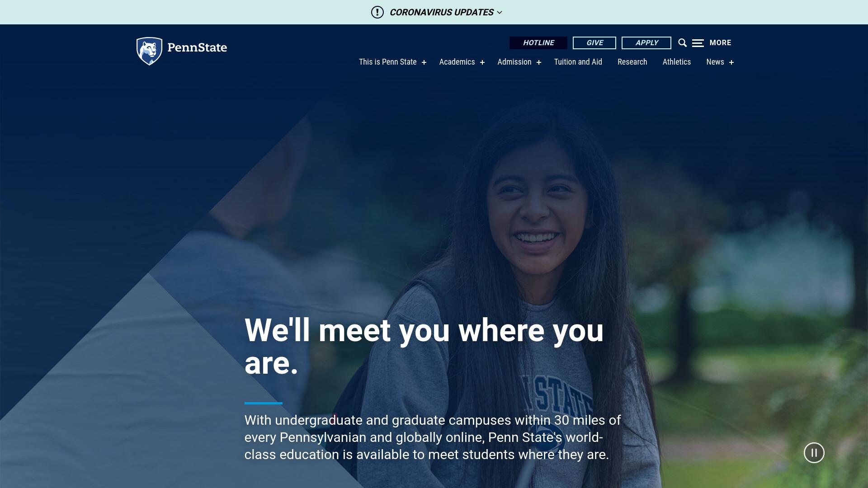Open the MORE hamburger menu icon
Screen dimensions: 868x488
[698, 43]
